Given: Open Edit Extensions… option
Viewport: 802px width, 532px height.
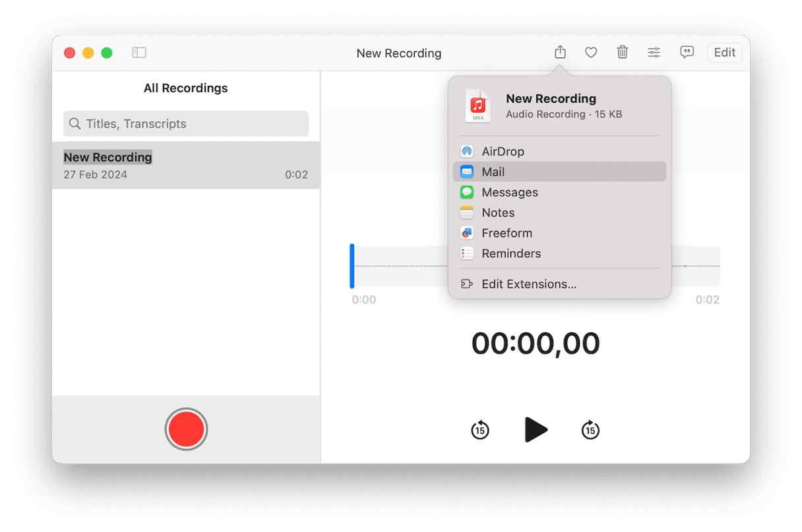Looking at the screenshot, I should [528, 284].
